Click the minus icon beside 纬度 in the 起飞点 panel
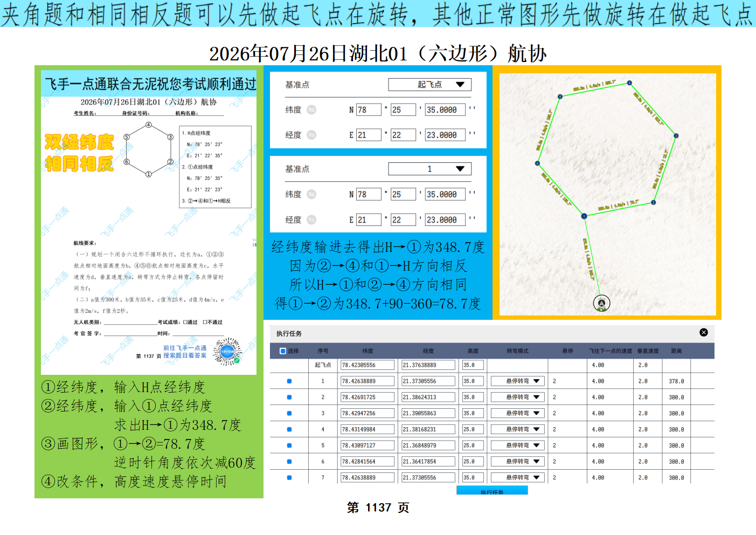 (311, 109)
